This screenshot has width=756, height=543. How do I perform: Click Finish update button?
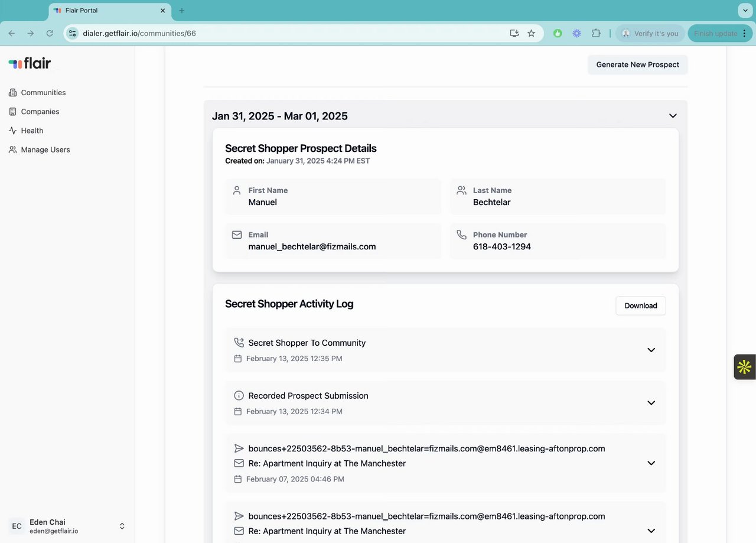pyautogui.click(x=720, y=34)
